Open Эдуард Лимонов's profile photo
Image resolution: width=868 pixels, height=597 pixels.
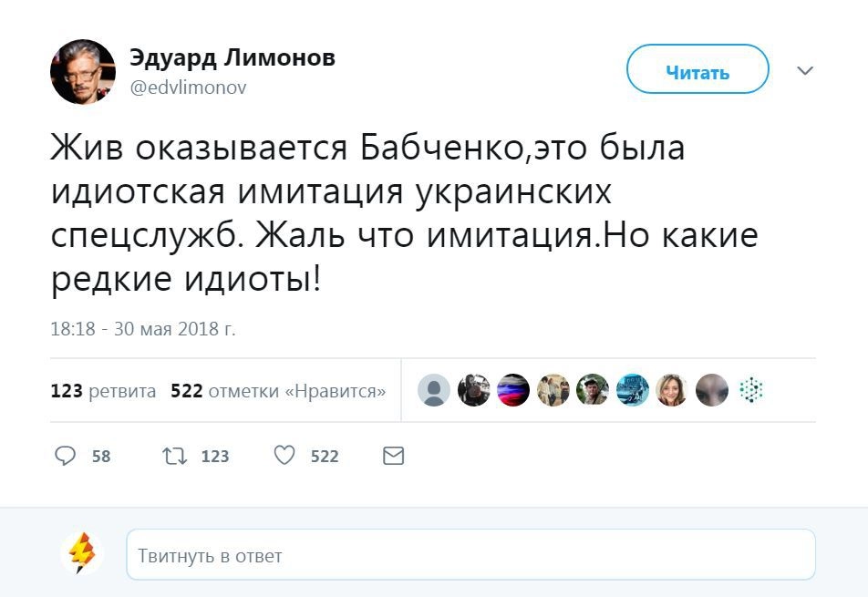83,72
